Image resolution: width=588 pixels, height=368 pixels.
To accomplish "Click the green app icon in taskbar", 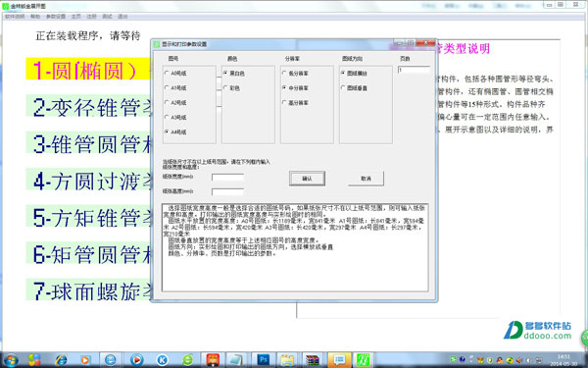I will click(364, 360).
